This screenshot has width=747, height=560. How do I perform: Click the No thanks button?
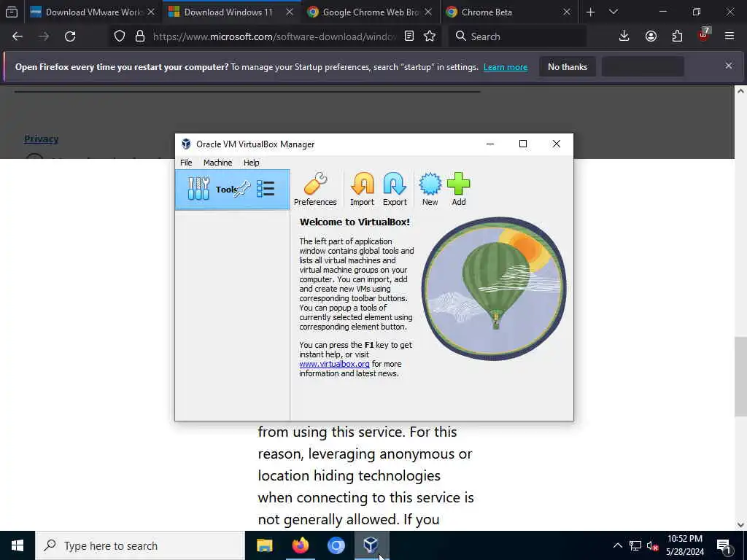[568, 67]
